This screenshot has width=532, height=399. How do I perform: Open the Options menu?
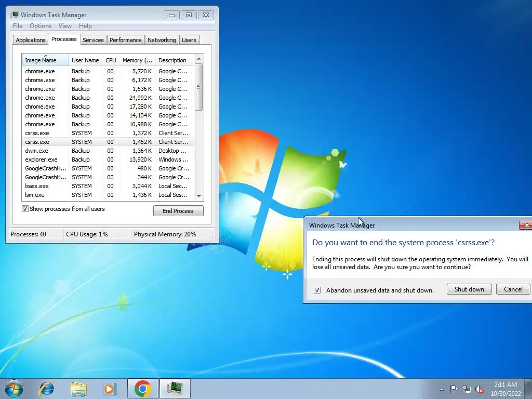coord(41,26)
